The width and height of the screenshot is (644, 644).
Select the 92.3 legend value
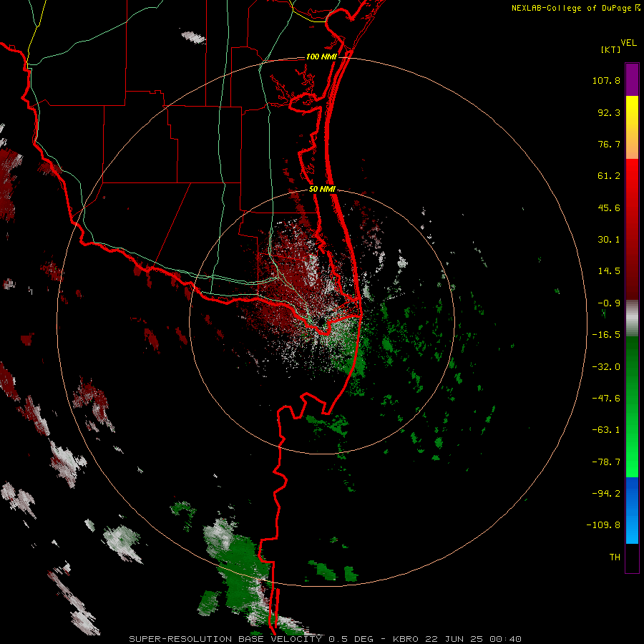609,112
